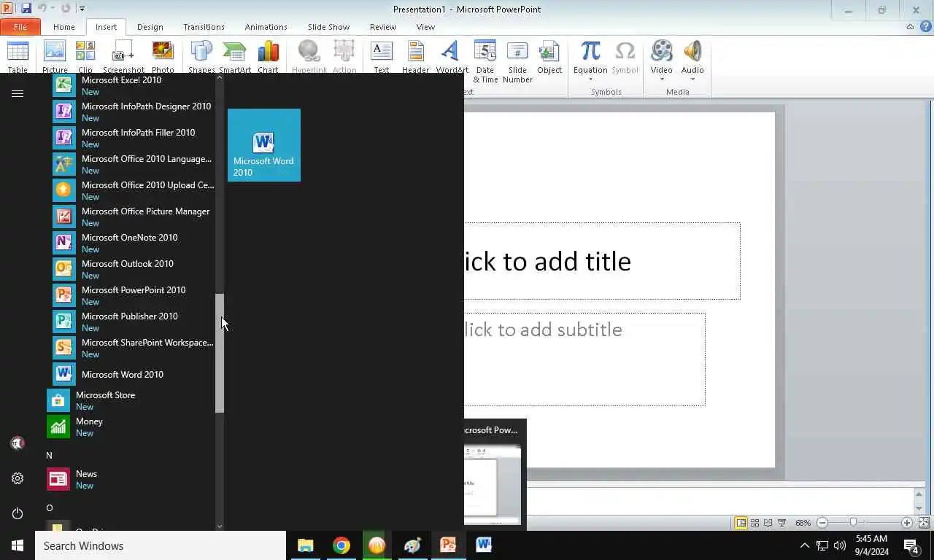Zoom in with the plus button
Image resolution: width=934 pixels, height=560 pixels.
pos(906,523)
